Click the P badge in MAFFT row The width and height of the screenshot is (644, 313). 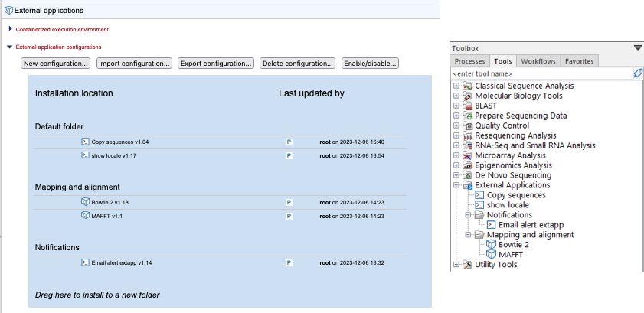[289, 216]
